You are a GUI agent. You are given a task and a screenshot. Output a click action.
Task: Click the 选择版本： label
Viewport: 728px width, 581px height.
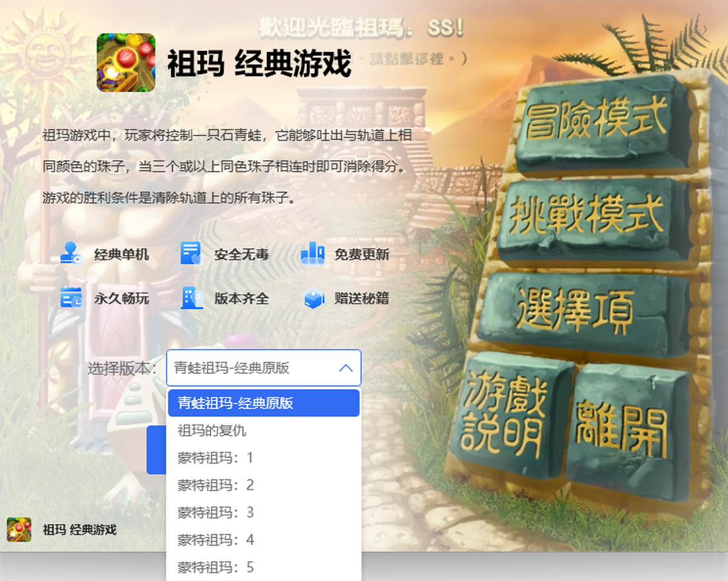pyautogui.click(x=124, y=368)
